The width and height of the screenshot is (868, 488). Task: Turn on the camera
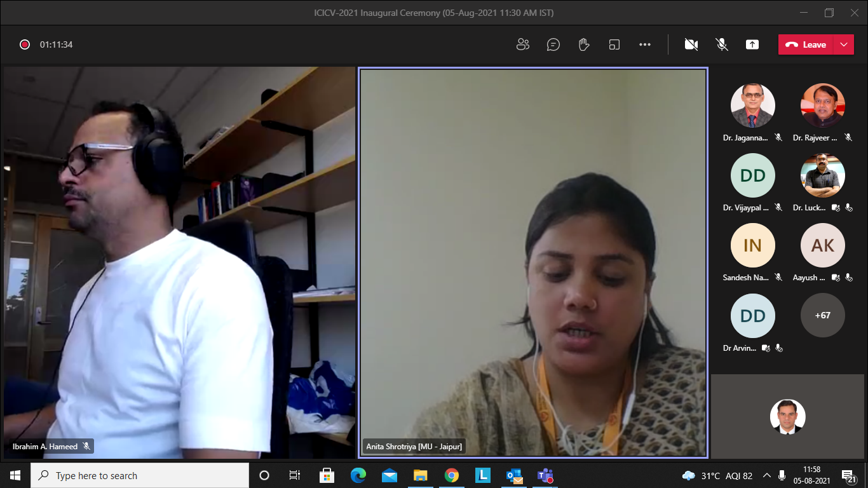(691, 44)
